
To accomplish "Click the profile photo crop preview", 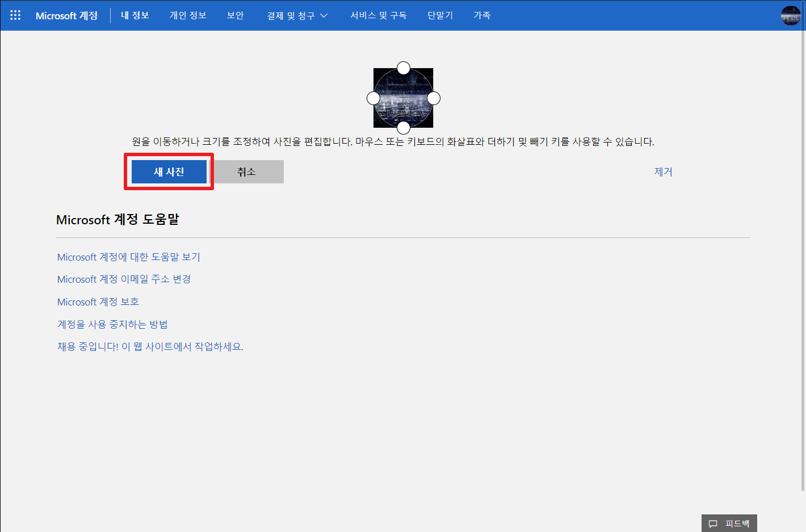I will click(404, 98).
